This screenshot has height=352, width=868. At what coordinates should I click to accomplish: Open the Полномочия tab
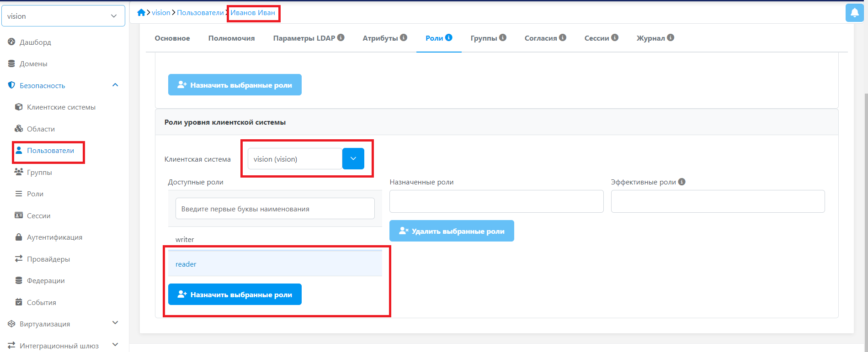(x=231, y=38)
